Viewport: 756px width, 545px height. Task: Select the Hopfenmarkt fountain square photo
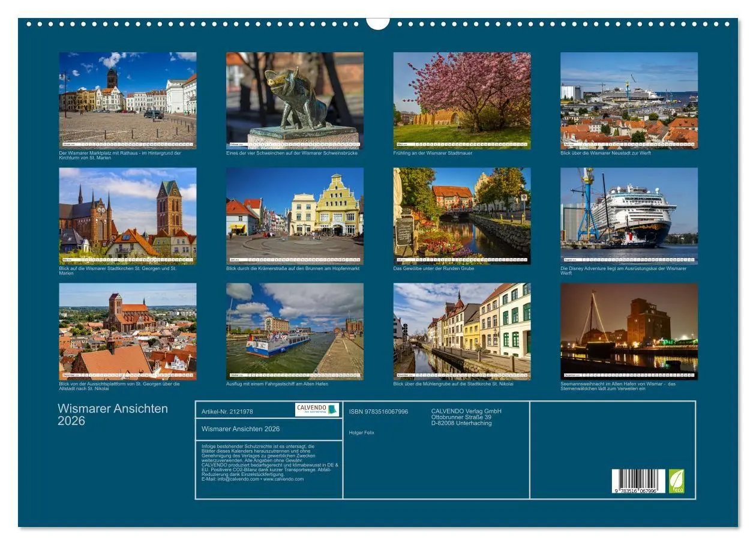[x=295, y=216]
